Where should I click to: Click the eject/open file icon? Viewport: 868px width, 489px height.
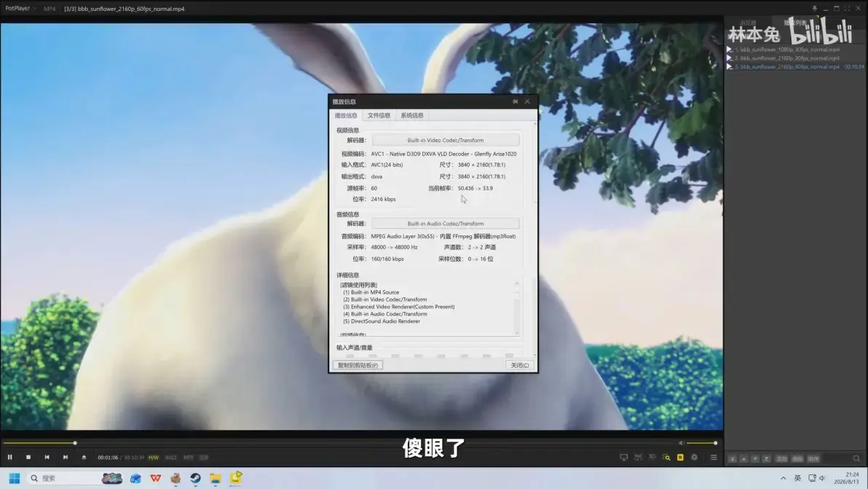84,458
